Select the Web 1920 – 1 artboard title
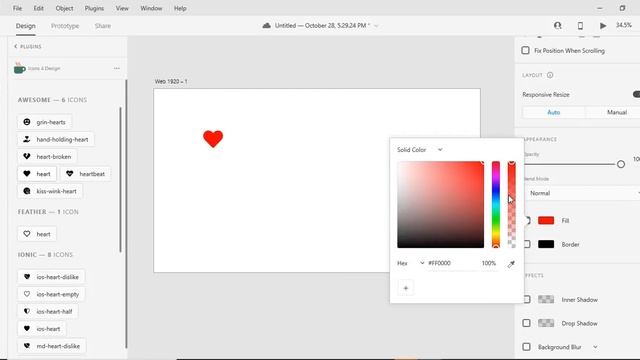Screen dimensions: 640x360 171,81
